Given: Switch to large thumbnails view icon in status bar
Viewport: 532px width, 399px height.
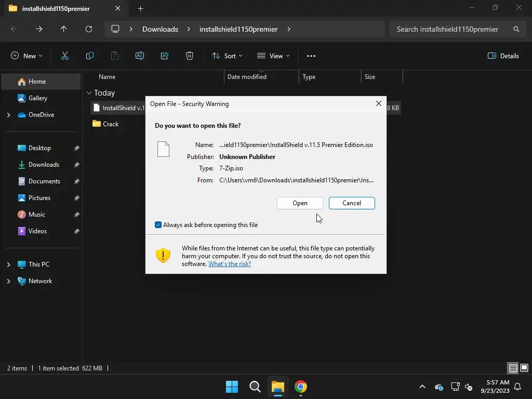Looking at the screenshot, I should point(524,368).
